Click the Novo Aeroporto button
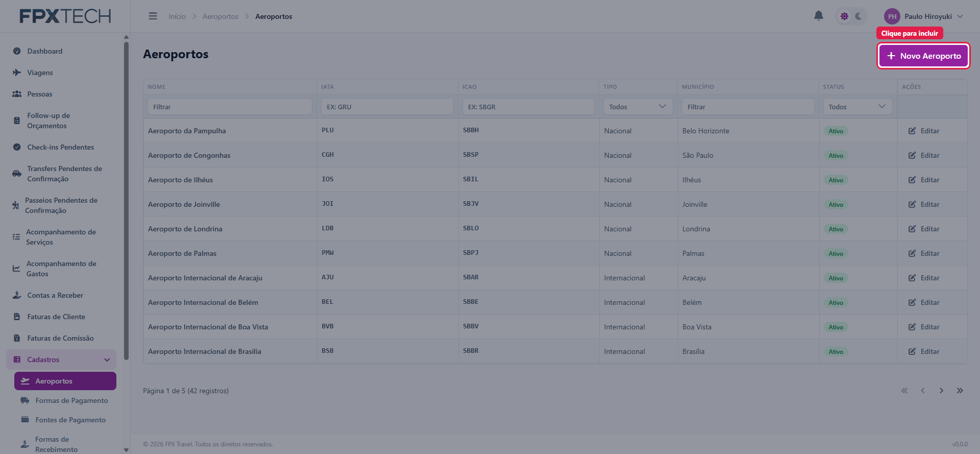 923,56
